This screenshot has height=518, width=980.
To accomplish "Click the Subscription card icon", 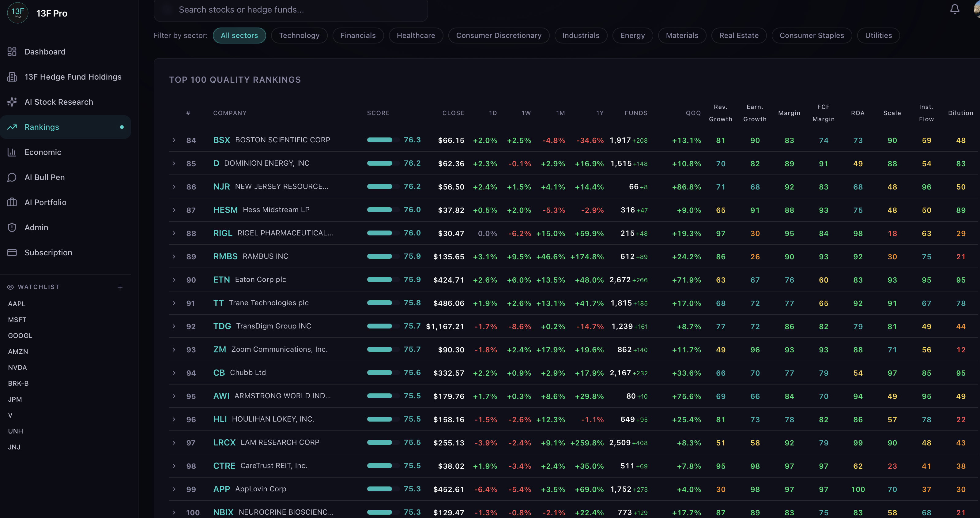I will [12, 253].
